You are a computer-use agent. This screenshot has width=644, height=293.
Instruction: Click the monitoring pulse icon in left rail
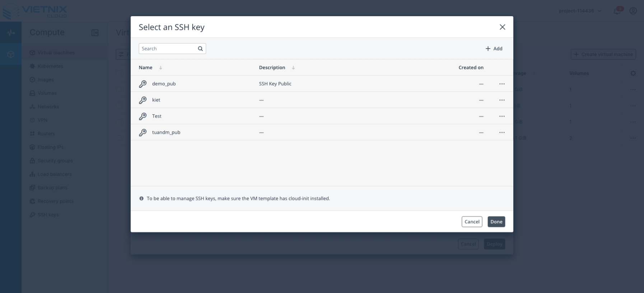(x=11, y=33)
